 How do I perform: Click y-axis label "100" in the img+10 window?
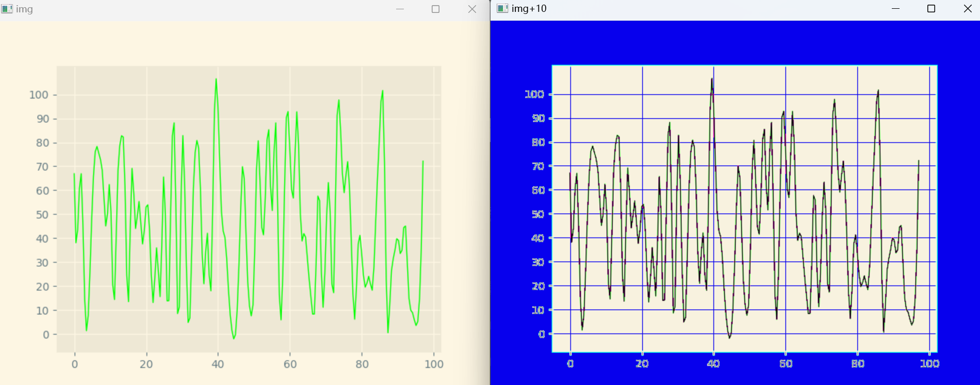[x=534, y=94]
